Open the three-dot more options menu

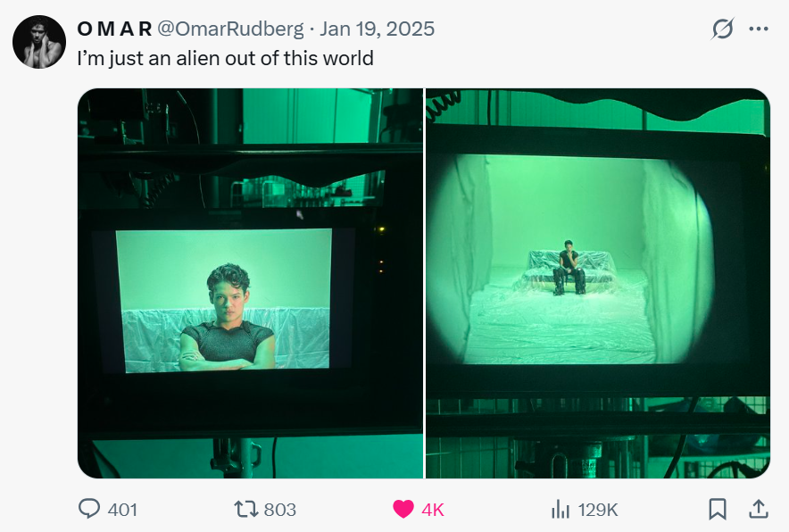click(x=759, y=29)
